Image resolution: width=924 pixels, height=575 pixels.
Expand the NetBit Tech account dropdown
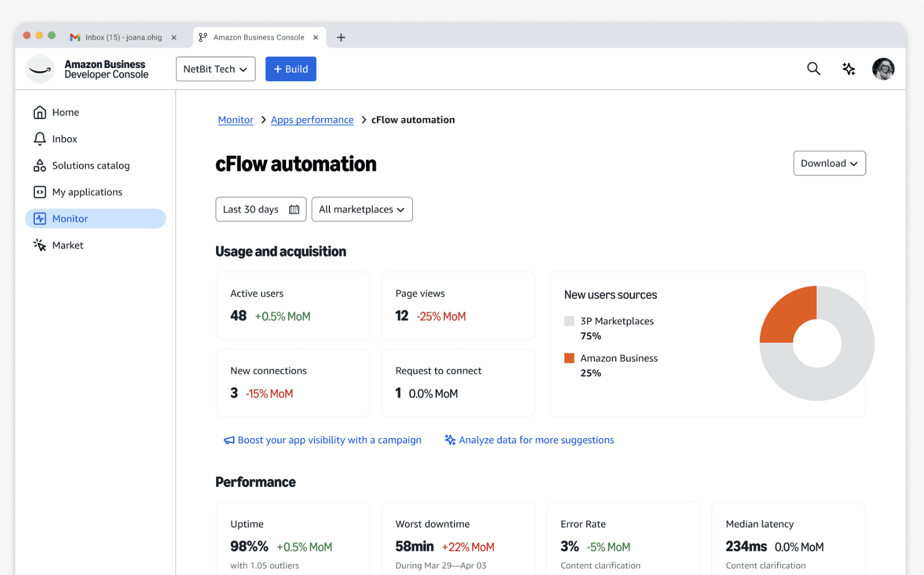click(216, 69)
